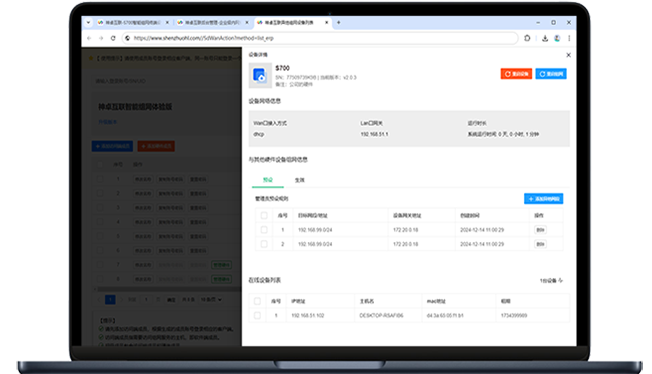View site information icon left of URL
The image size is (652, 374).
tap(128, 38)
